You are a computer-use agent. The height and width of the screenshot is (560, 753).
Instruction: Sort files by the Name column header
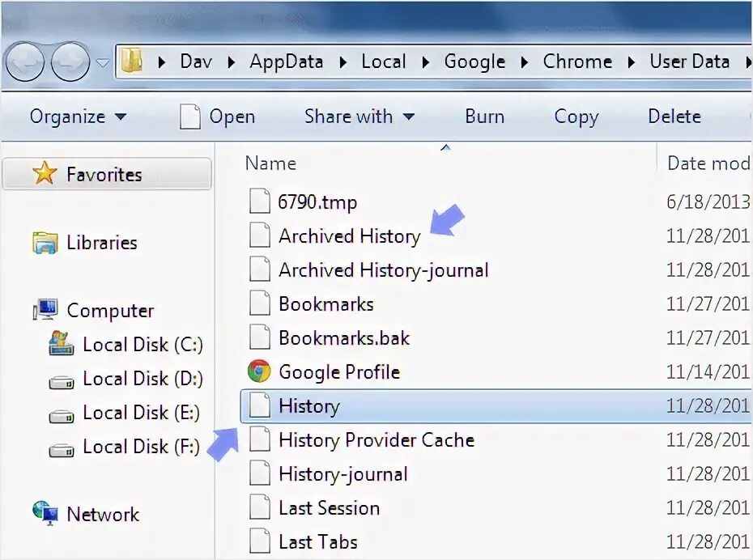tap(270, 163)
